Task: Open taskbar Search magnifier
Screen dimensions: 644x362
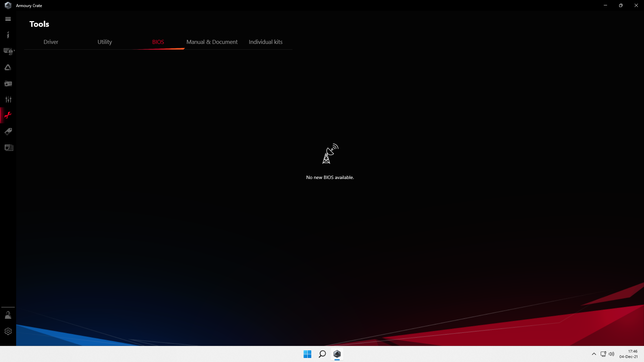Action: (x=322, y=354)
